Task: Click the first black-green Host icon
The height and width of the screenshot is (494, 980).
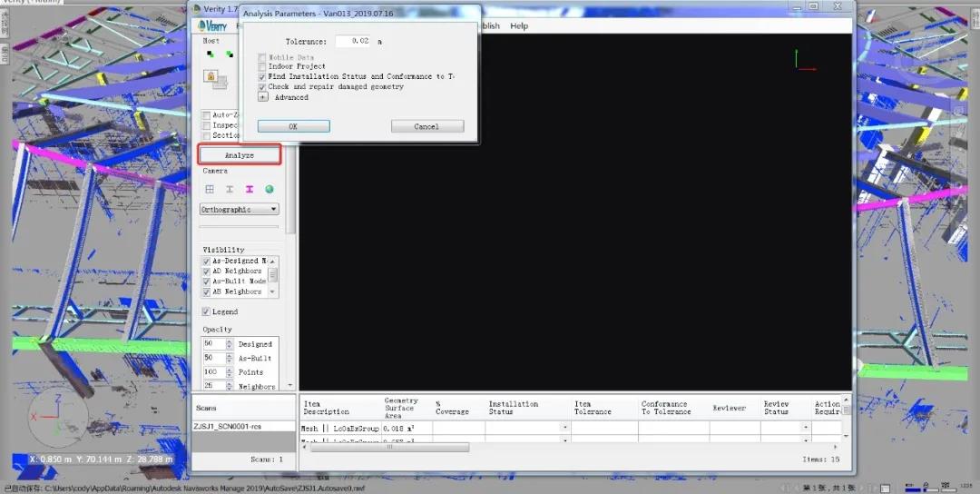Action: pos(210,54)
